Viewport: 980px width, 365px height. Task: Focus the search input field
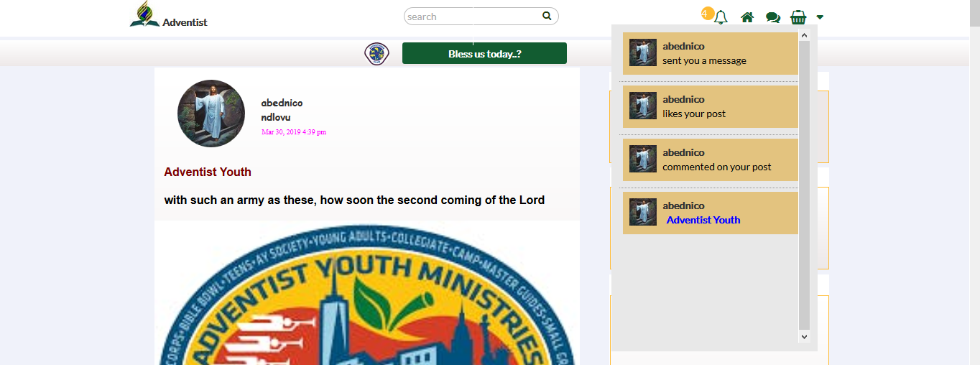click(x=481, y=17)
